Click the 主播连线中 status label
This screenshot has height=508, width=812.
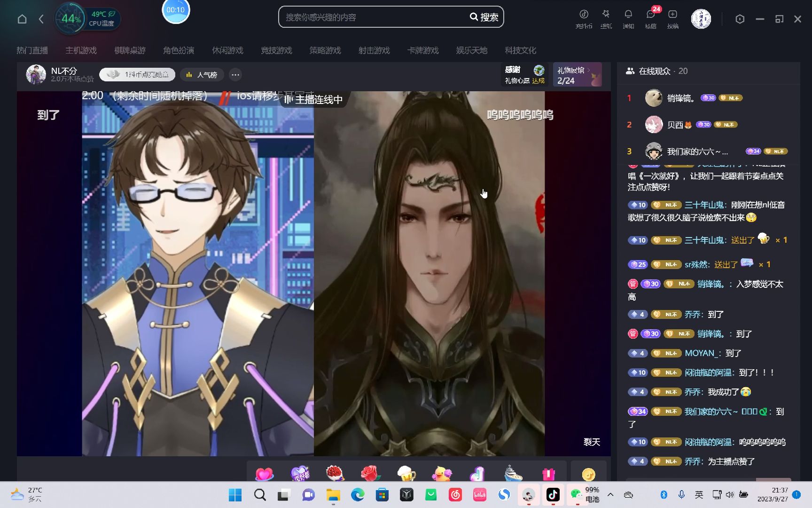point(313,99)
